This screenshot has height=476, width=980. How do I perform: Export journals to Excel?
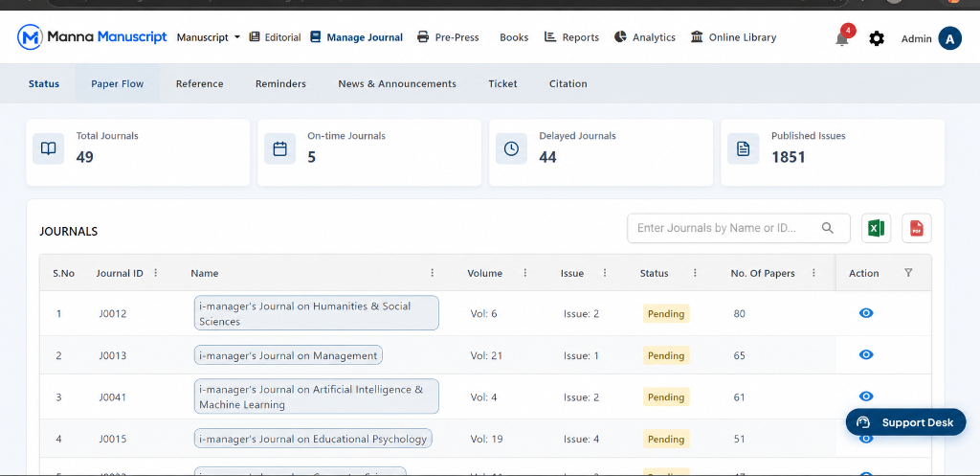coord(877,228)
